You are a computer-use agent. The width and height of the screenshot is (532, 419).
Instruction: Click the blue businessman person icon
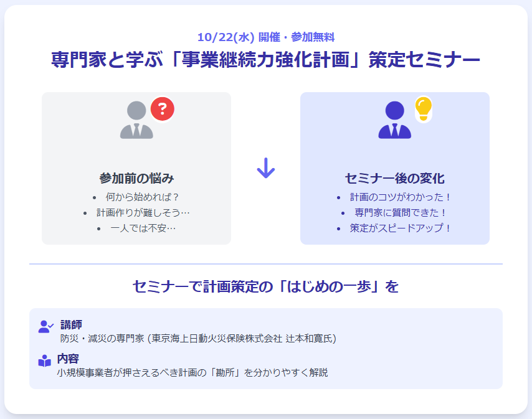[394, 120]
